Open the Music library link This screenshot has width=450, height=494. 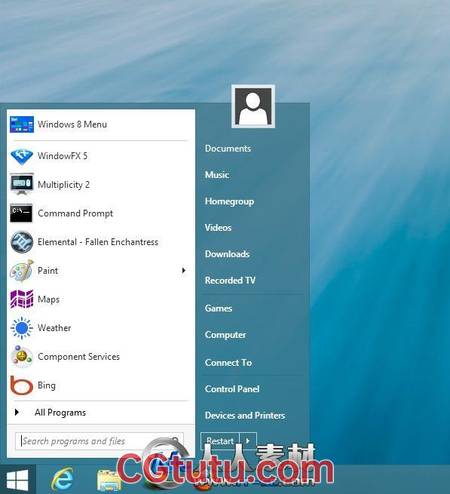click(x=217, y=175)
